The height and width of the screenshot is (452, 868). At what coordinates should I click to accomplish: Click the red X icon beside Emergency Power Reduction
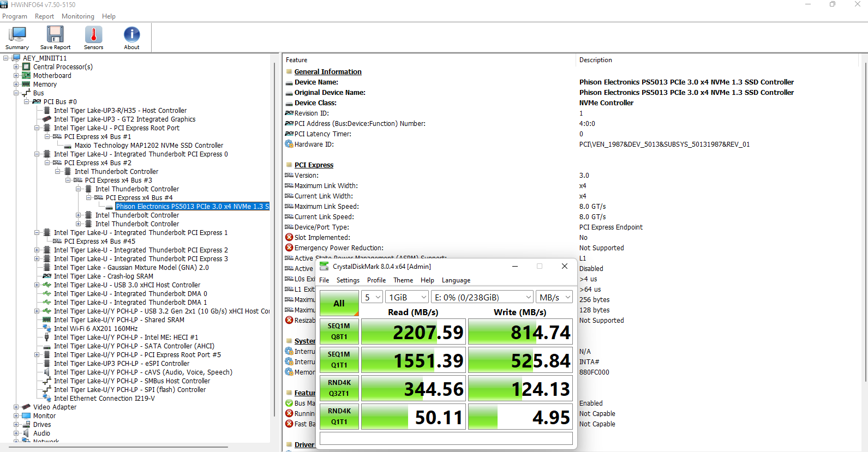click(x=289, y=248)
